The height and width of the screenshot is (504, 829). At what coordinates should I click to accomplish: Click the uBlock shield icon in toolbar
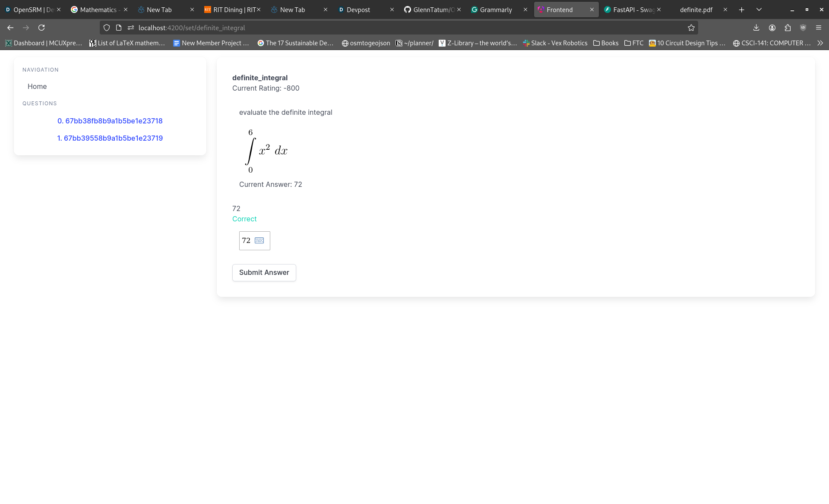(803, 28)
